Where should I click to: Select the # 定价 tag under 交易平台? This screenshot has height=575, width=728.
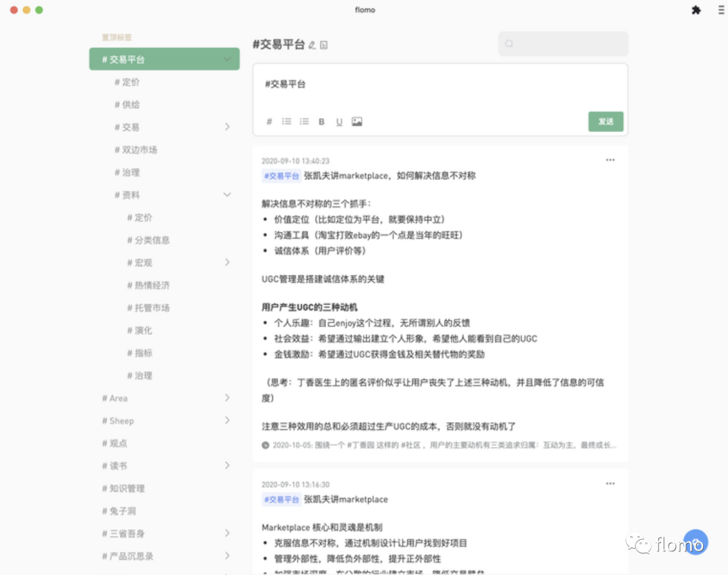[127, 82]
